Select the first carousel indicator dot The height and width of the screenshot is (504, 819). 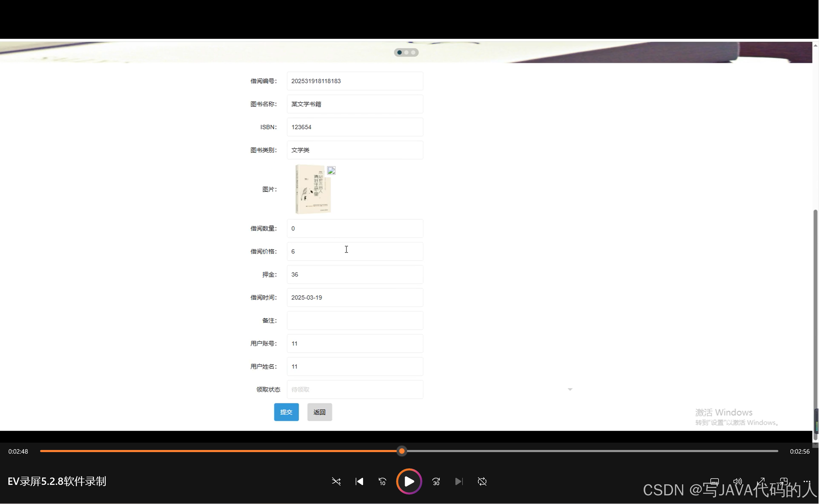click(400, 52)
